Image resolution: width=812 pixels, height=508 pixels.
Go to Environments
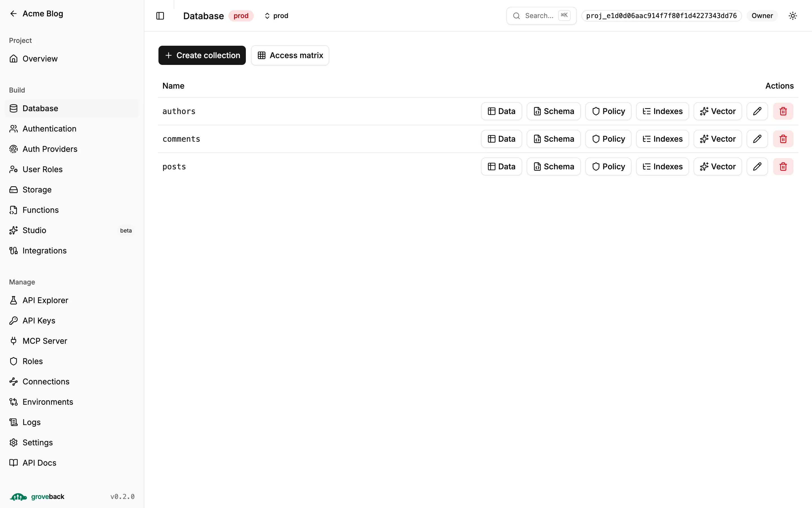tap(72, 402)
